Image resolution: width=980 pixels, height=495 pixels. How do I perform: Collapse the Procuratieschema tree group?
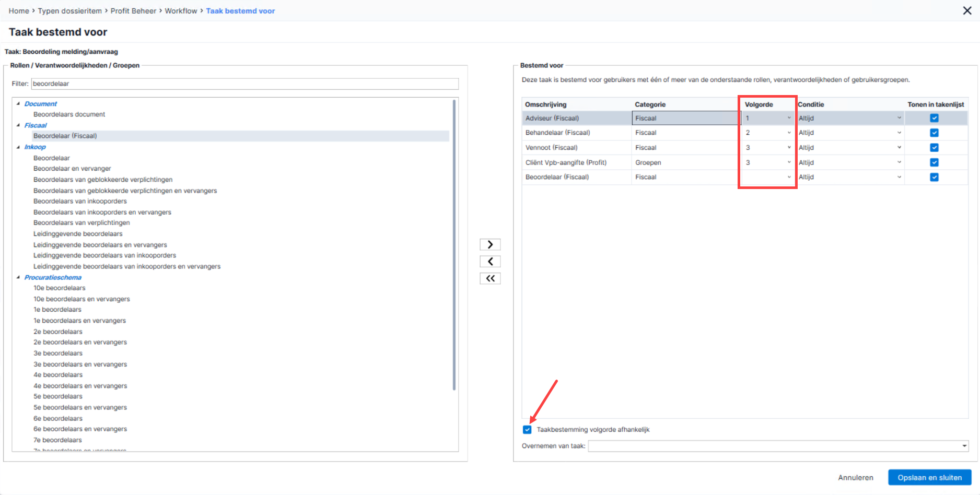click(18, 277)
